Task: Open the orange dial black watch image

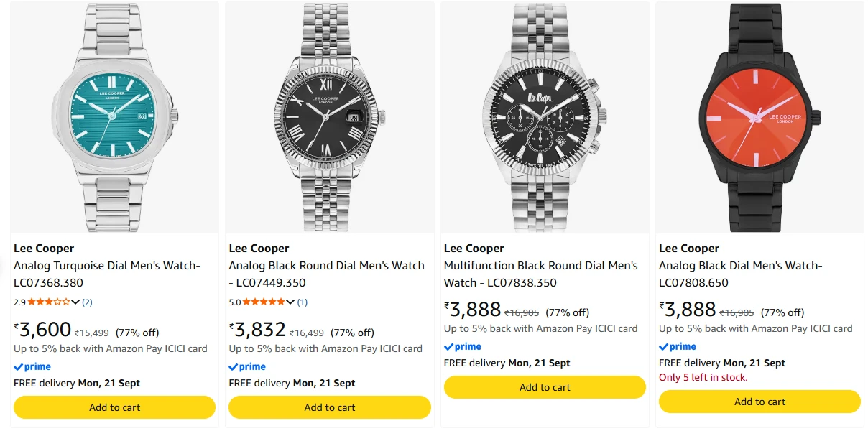Action: tap(759, 117)
